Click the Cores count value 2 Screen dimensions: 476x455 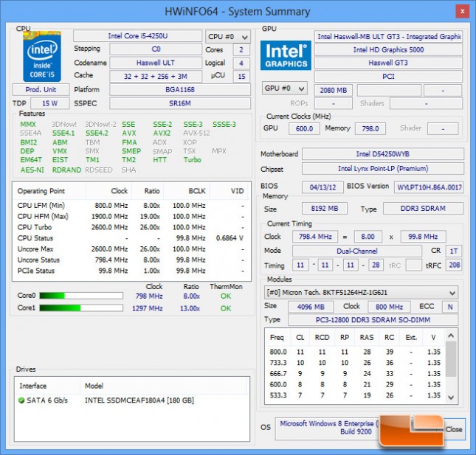[241, 49]
